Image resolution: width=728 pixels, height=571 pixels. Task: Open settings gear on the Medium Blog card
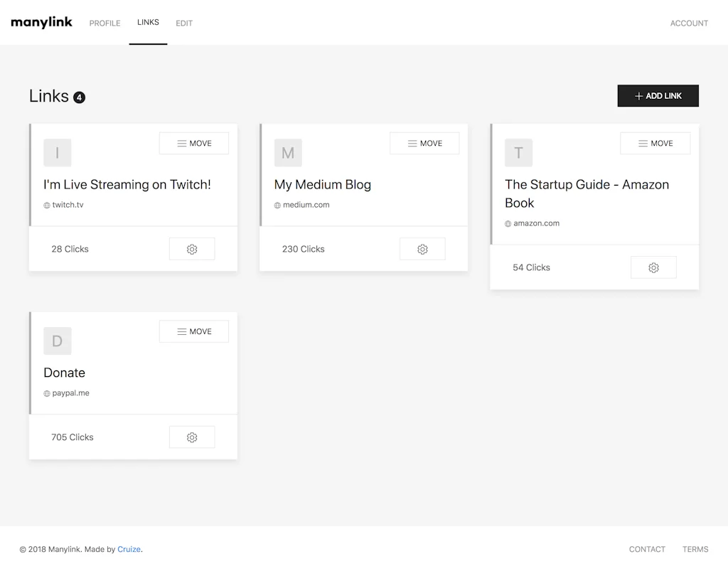coord(422,249)
